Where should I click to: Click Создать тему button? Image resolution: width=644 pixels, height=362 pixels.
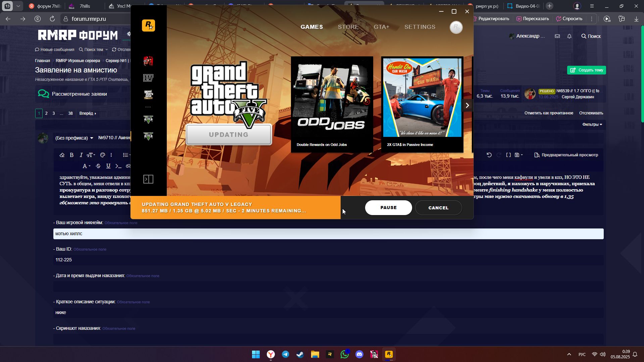586,70
